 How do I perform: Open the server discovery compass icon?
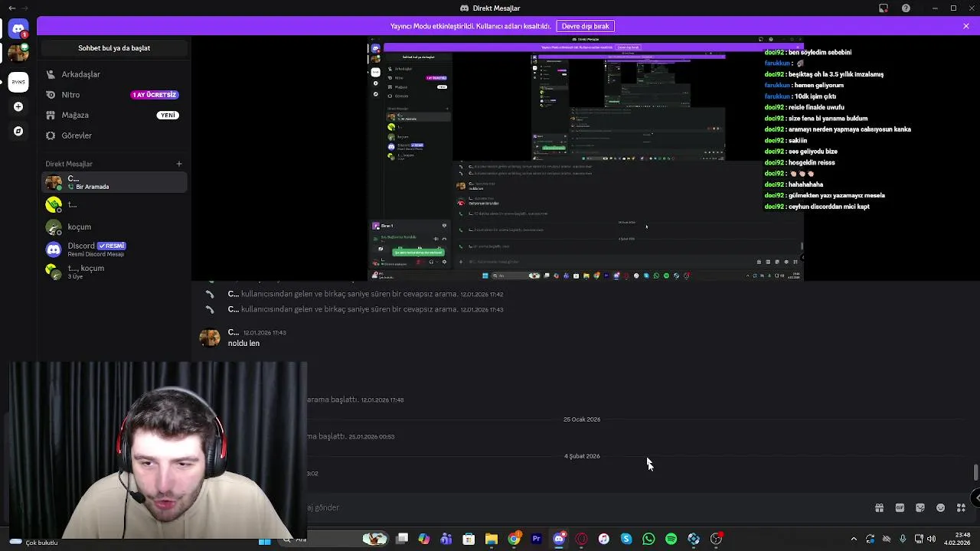[18, 131]
